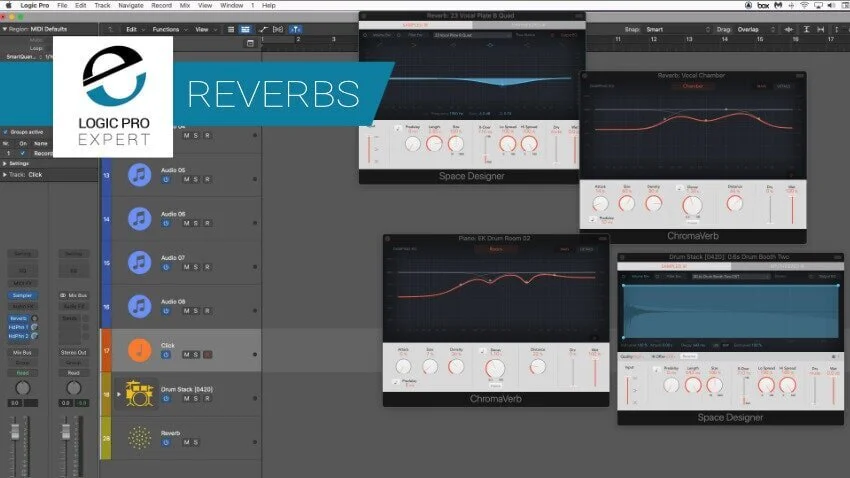Click the highlighted catch playhead icon
The height and width of the screenshot is (478, 850).
pos(295,29)
